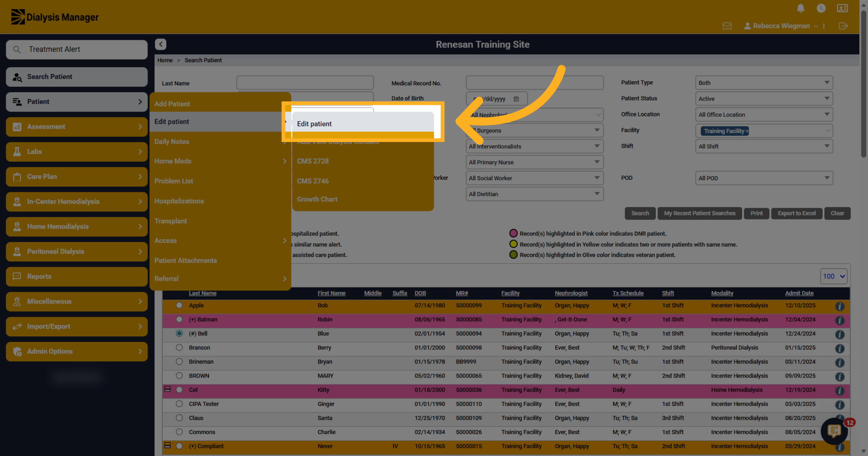Click the Dialysis Manager logo
The width and height of the screenshot is (868, 456).
(55, 17)
